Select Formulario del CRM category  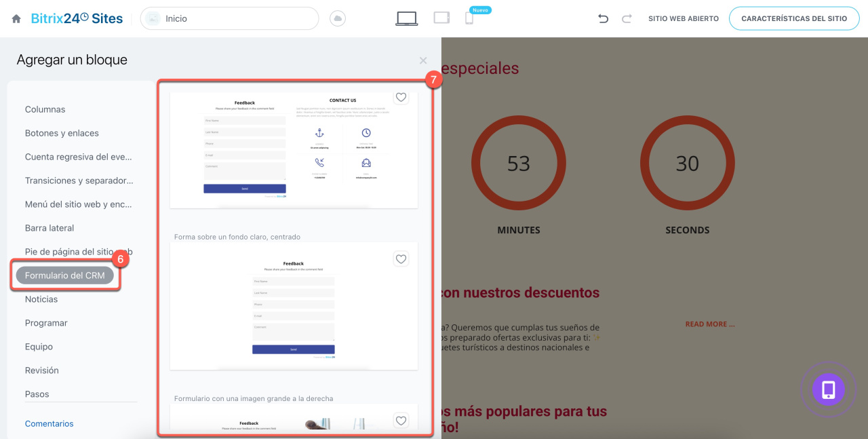(x=65, y=275)
